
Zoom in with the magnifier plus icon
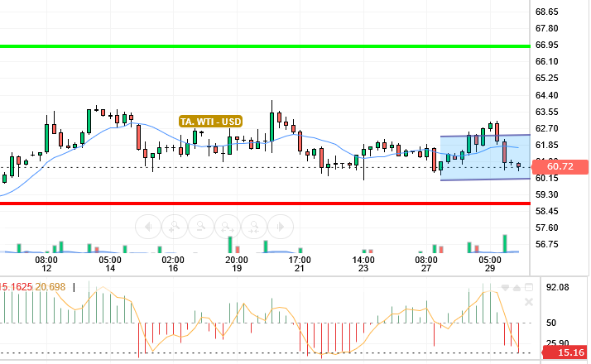[175, 227]
